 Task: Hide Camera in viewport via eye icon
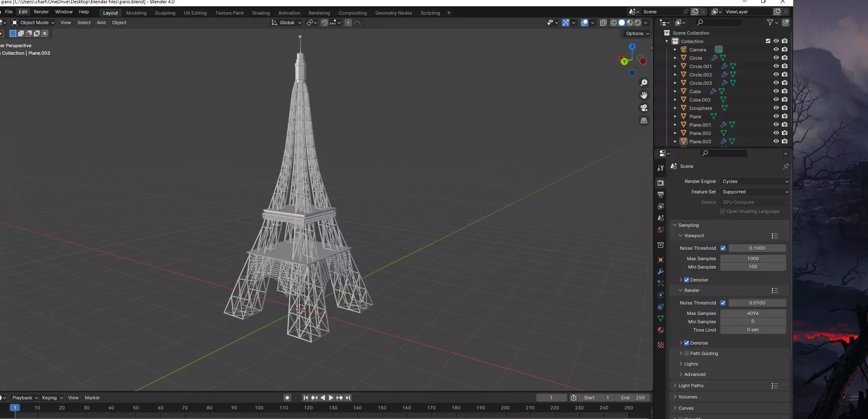(776, 49)
